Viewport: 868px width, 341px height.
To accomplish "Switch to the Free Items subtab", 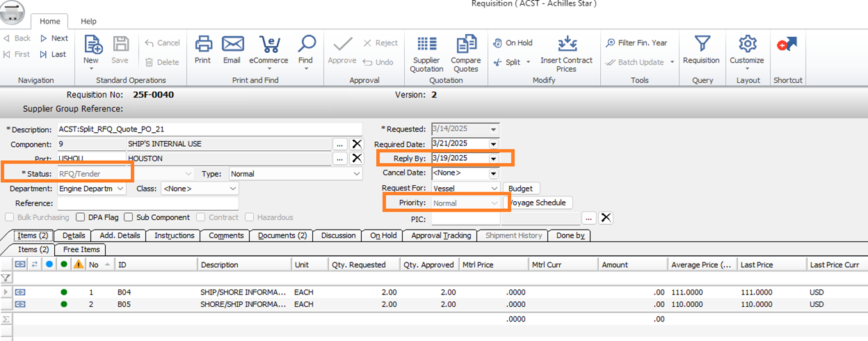I will [81, 250].
